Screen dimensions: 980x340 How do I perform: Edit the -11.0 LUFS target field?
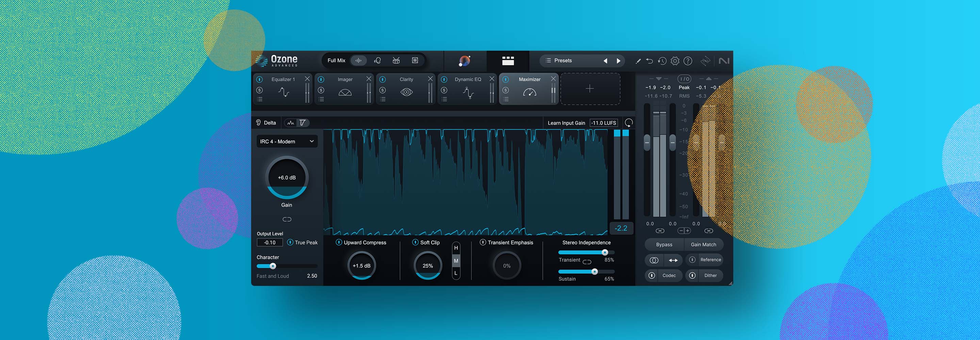(x=604, y=123)
